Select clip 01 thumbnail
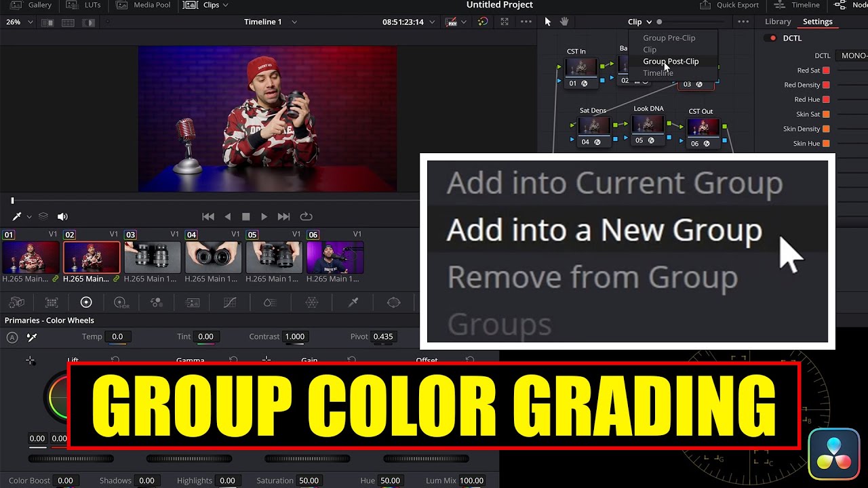The image size is (868, 488). [x=31, y=258]
